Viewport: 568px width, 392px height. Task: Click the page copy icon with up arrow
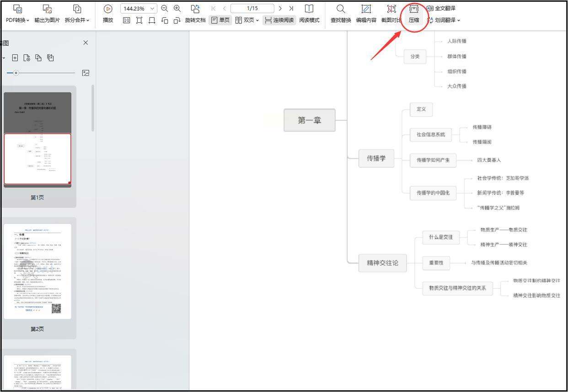50,58
